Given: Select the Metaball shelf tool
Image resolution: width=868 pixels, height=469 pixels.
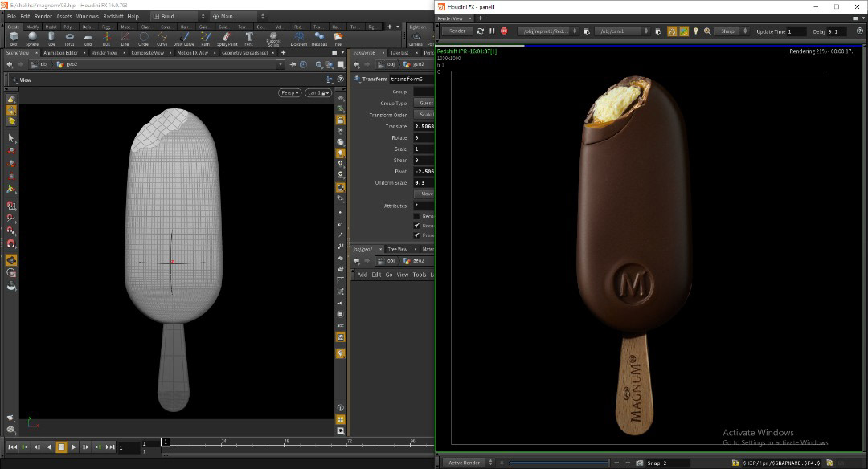Looking at the screenshot, I should point(319,39).
